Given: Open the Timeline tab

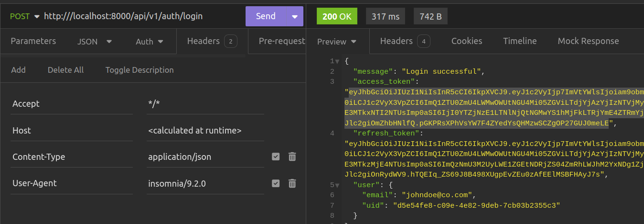Looking at the screenshot, I should pos(520,41).
